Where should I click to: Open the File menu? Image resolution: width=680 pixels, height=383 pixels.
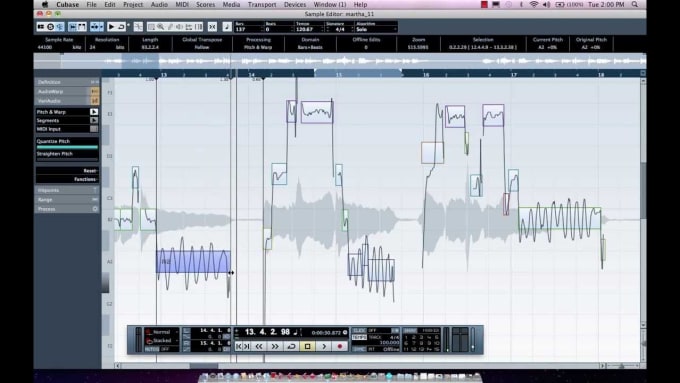point(92,4)
